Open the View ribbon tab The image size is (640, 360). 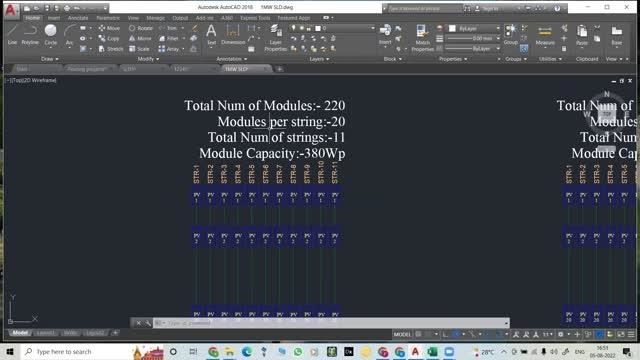133,18
